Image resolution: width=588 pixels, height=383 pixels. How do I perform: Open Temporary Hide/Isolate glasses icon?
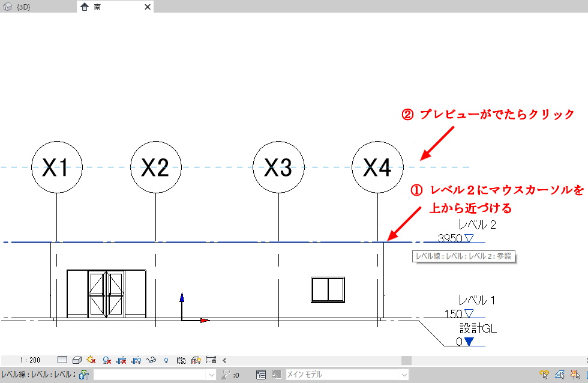tap(151, 360)
